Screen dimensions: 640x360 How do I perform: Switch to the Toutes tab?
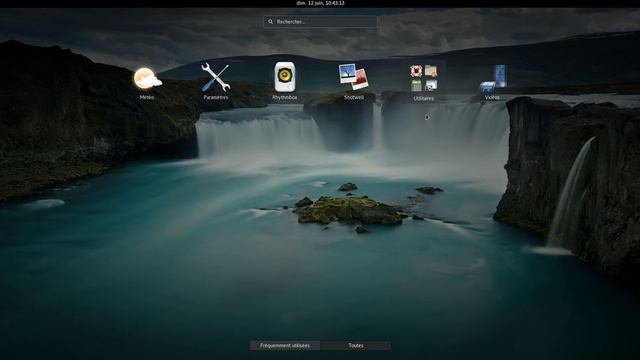click(x=356, y=346)
